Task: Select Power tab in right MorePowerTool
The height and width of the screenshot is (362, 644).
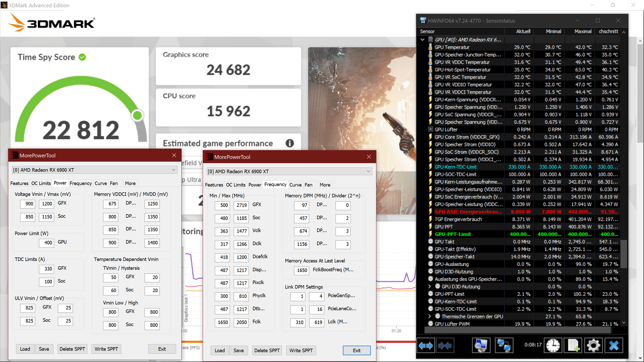Action: (x=255, y=185)
